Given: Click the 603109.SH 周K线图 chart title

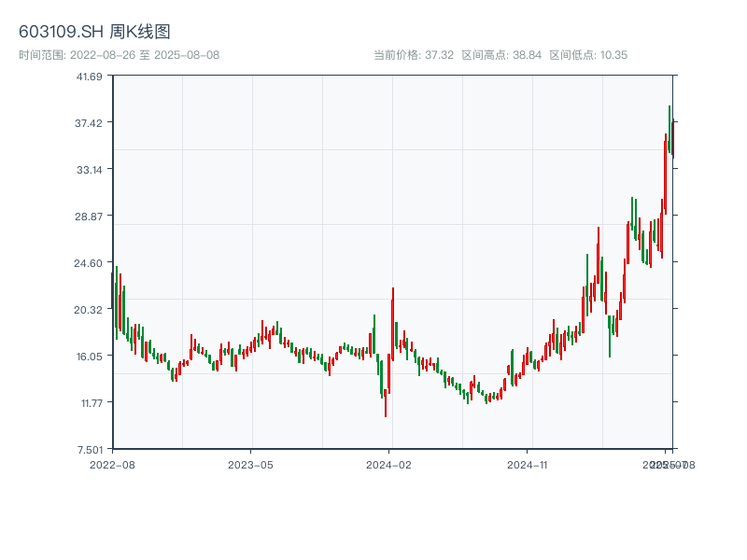Looking at the screenshot, I should coord(94,33).
